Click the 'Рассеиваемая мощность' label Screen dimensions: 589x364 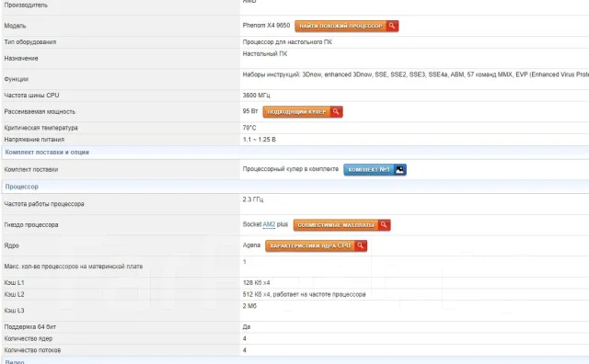click(40, 111)
